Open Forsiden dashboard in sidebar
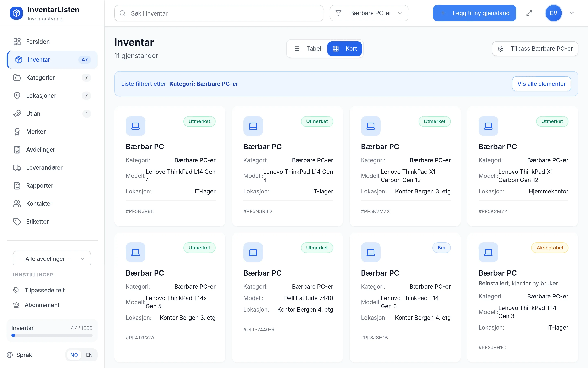This screenshot has height=368, width=588. point(52,42)
